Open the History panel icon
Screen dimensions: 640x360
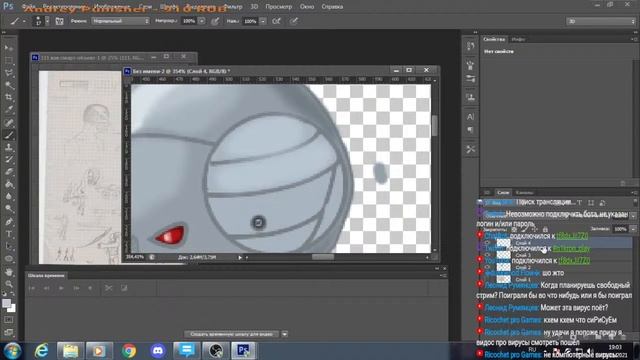coord(470,46)
